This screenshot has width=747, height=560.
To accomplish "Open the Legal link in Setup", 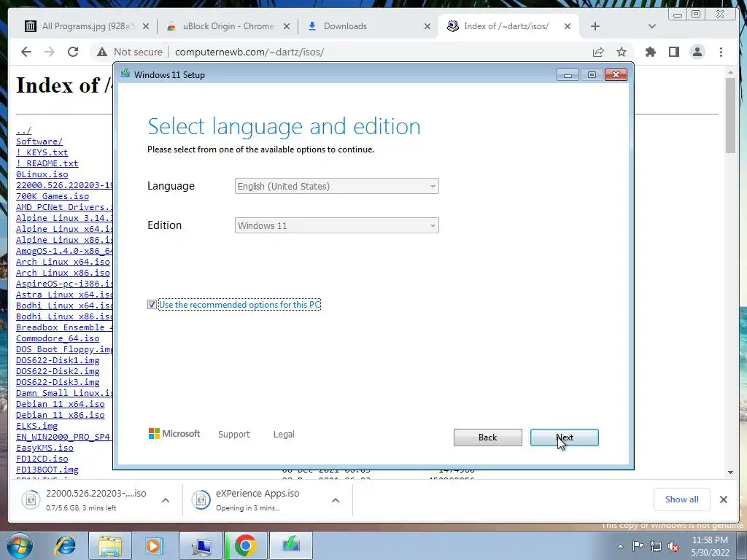I will [284, 435].
